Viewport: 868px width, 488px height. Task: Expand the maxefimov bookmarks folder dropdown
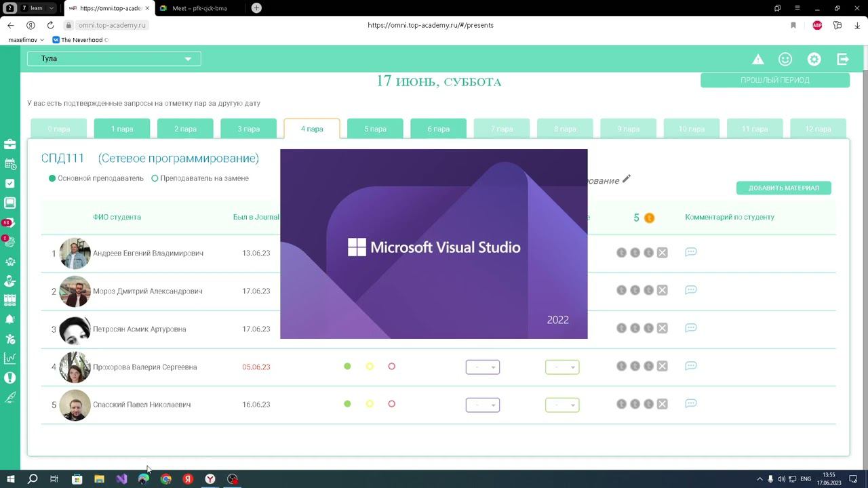tap(26, 40)
